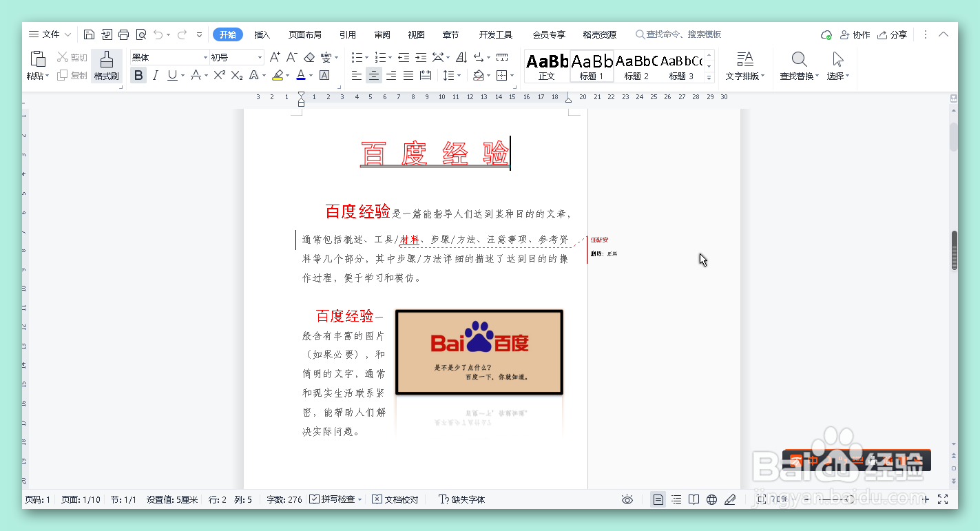Viewport: 980px width, 531px height.
Task: Click the Increase Indent icon
Action: click(x=419, y=57)
